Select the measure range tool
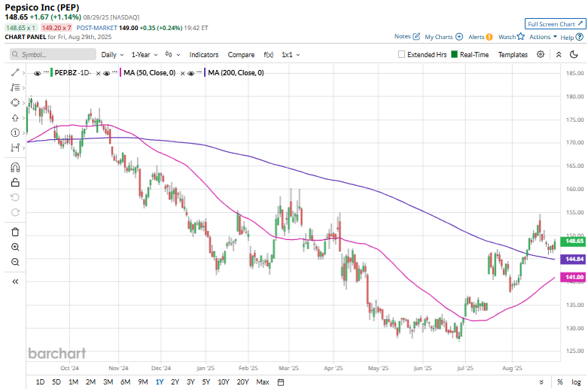 15,147
